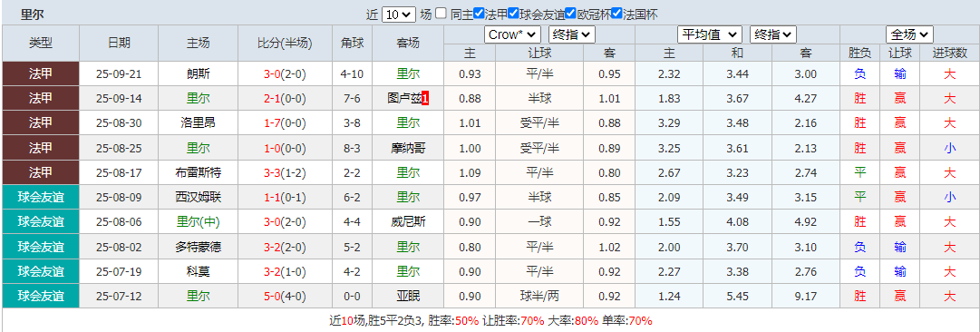The height and width of the screenshot is (332, 980).
Task: Click the 2-1(0-0) score against 图卢兹
Action: 285,99
